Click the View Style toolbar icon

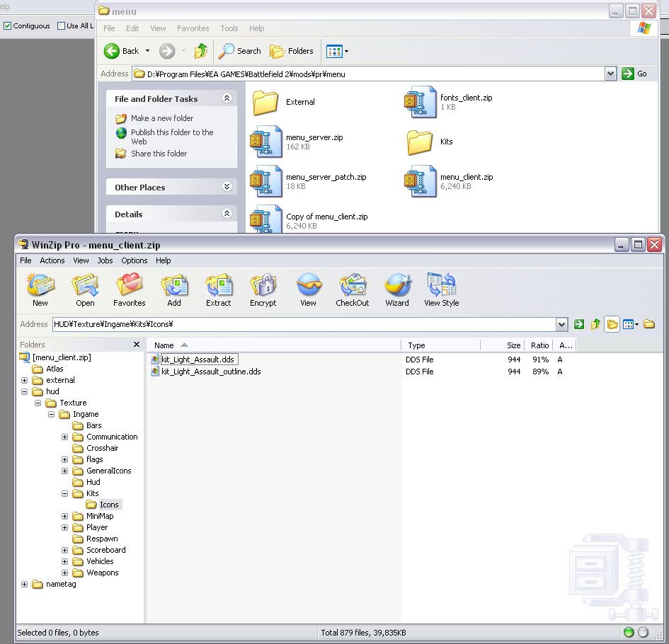click(441, 286)
